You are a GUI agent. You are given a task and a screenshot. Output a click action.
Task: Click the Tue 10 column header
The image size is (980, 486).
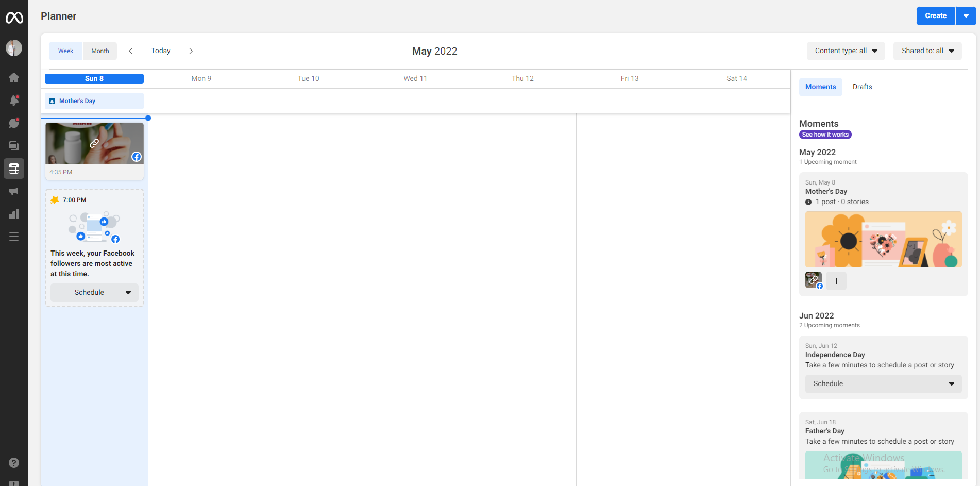tap(309, 79)
